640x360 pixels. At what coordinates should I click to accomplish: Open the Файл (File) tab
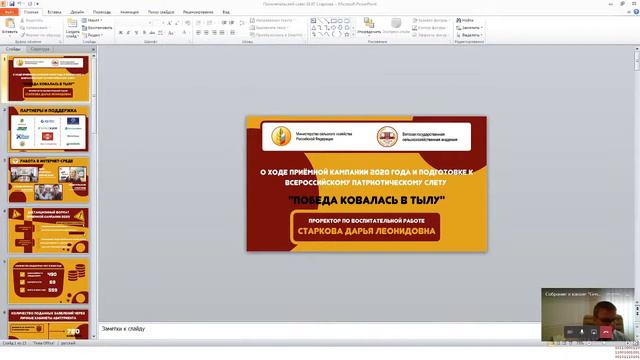click(9, 12)
